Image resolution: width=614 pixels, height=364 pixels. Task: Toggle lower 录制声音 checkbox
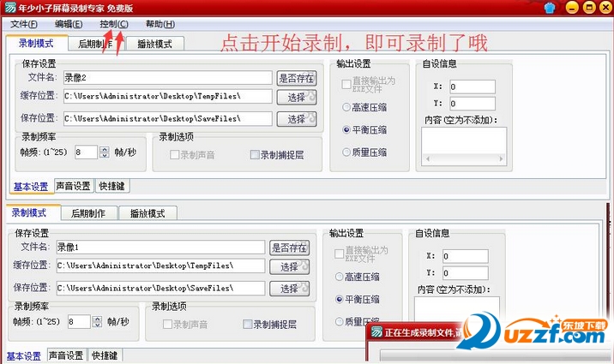167,324
